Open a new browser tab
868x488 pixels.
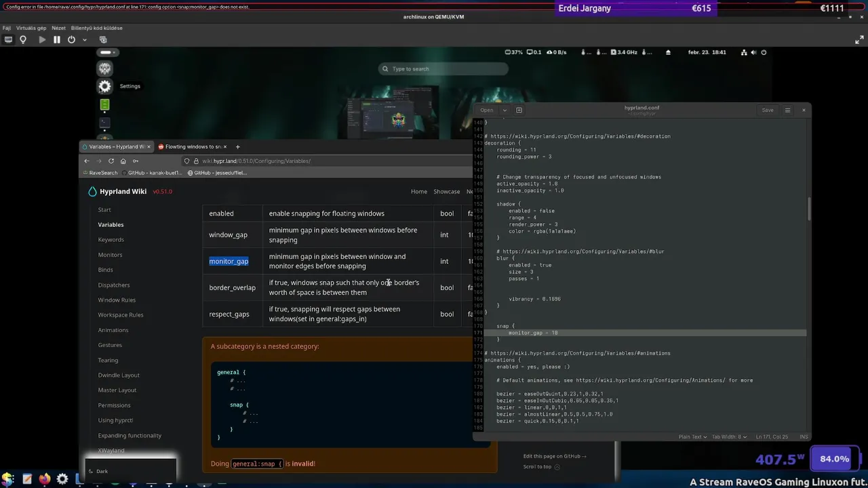(237, 146)
